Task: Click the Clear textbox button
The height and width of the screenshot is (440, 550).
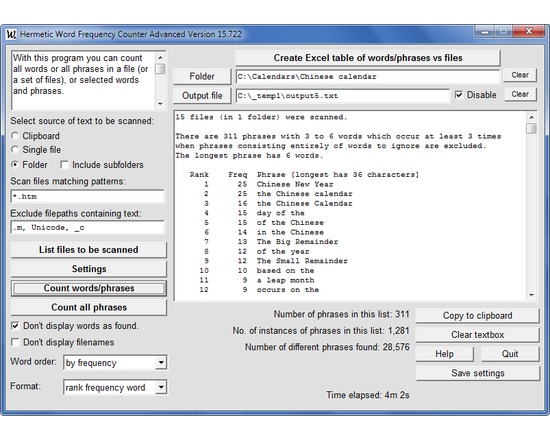Action: point(477,335)
